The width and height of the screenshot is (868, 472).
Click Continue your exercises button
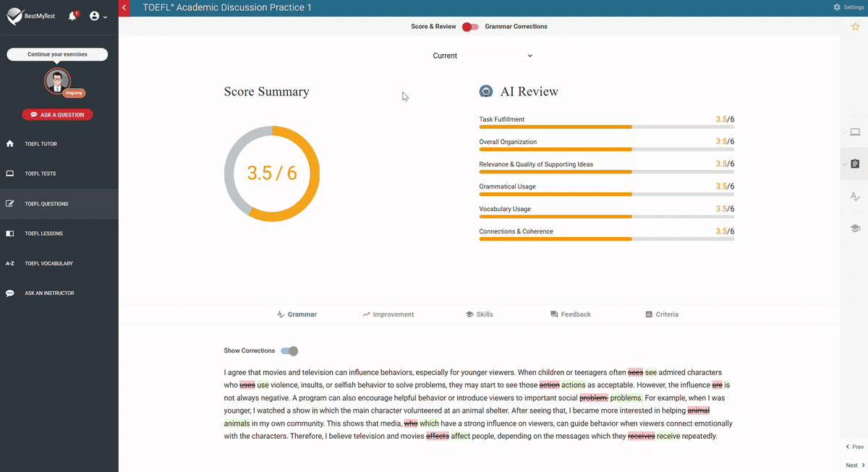point(57,55)
